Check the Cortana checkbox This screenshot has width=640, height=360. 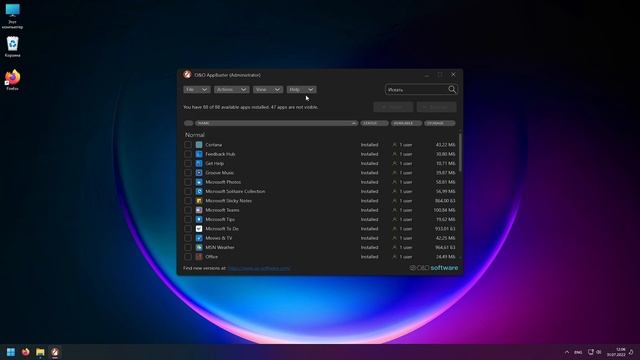point(188,144)
